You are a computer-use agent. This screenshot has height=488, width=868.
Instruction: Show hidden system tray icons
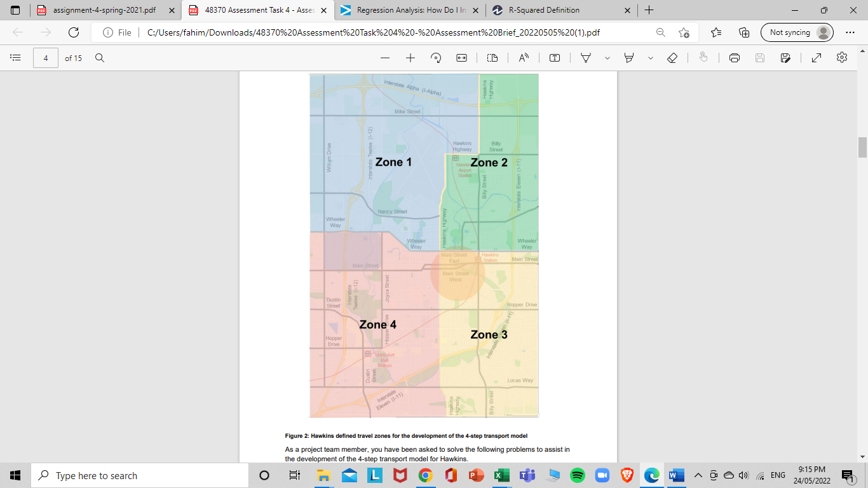[698, 475]
